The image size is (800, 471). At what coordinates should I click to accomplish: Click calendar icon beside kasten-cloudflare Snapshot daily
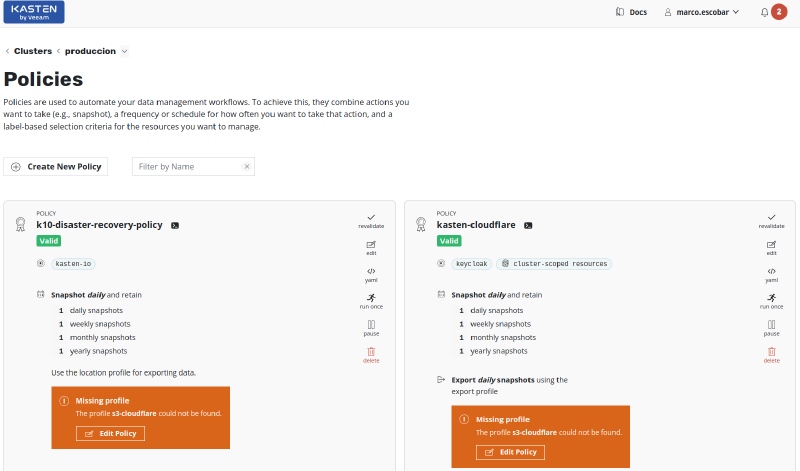pyautogui.click(x=441, y=294)
